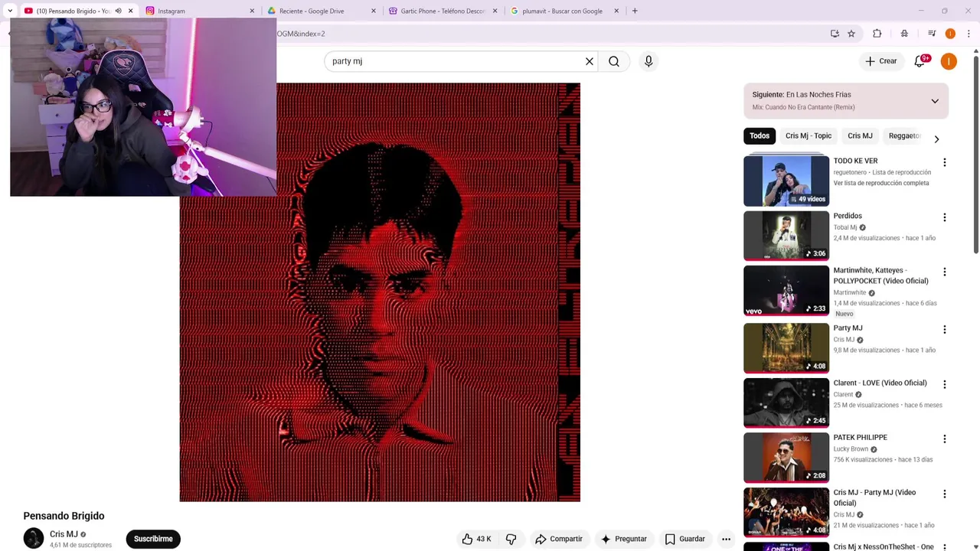The width and height of the screenshot is (980, 551).
Task: Close the Gartic Phone tab
Action: 495,11
